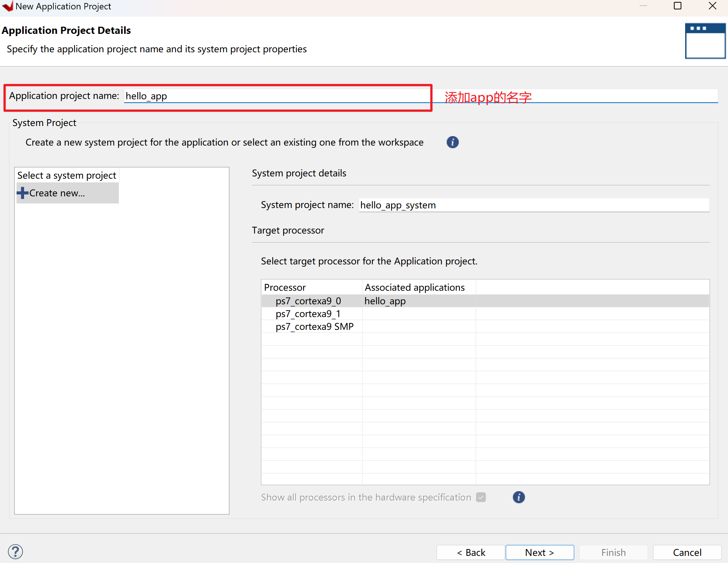Cancel the New Application Project wizard
Screen dimensions: 728x563
point(687,552)
